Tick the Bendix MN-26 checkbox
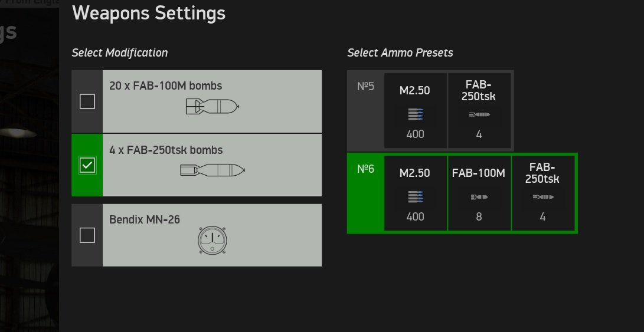Viewport: 644px width, 332px height. pos(87,236)
